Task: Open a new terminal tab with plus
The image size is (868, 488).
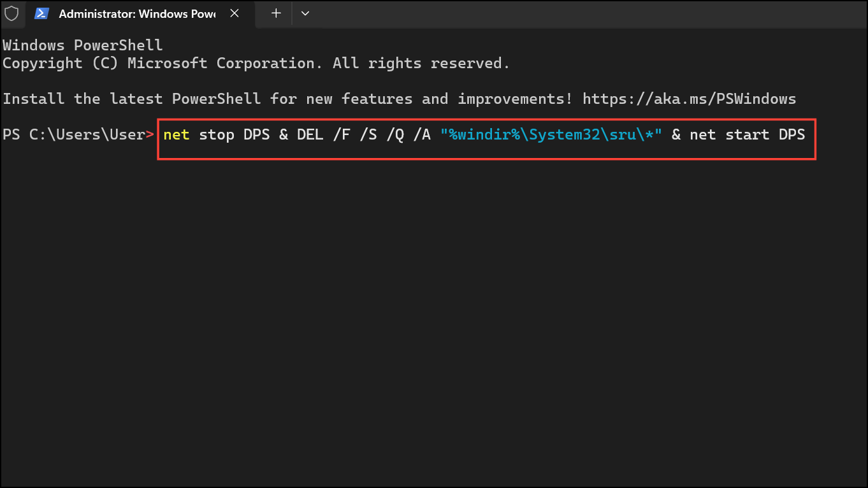Action: [x=276, y=13]
